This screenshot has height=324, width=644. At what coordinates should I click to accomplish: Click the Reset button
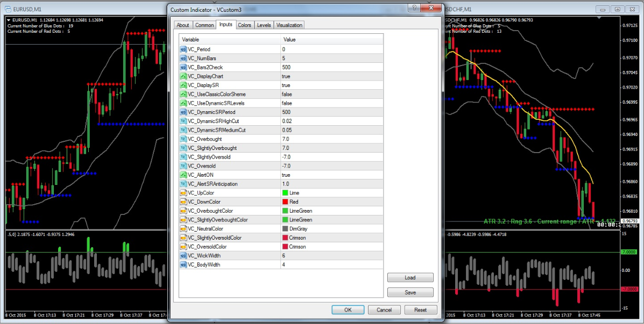421,310
